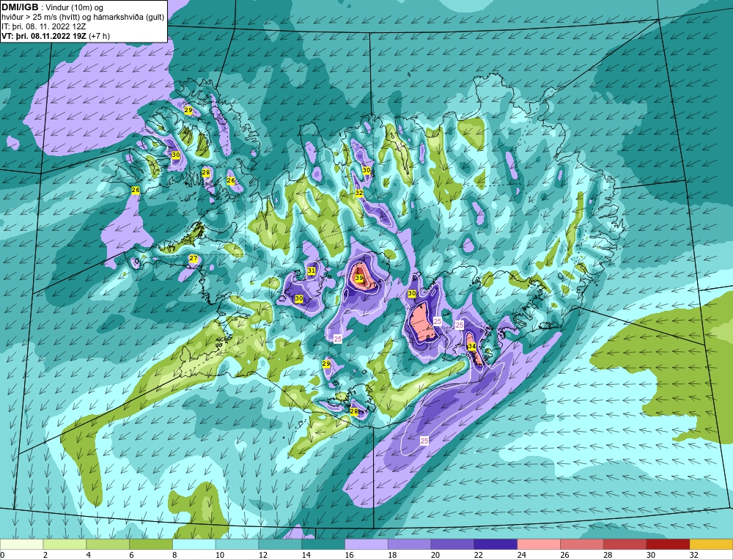Select the light green 2–4 m/s legend swatch
733x560 pixels.
click(65, 544)
